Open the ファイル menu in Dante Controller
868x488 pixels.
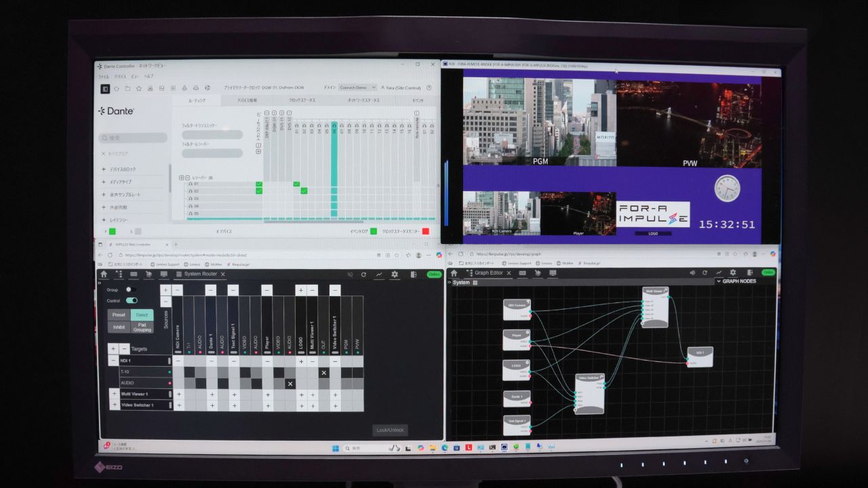click(x=104, y=77)
